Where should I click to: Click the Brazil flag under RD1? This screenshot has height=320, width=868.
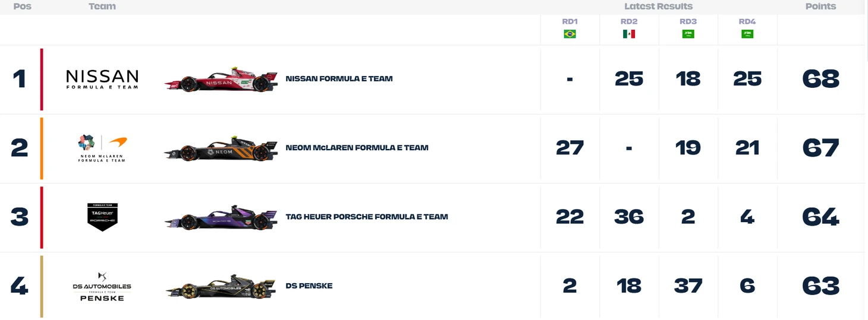(570, 34)
